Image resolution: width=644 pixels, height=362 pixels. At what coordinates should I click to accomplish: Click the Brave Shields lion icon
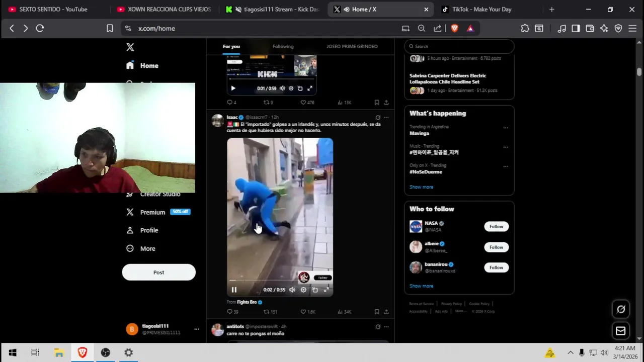tap(454, 29)
